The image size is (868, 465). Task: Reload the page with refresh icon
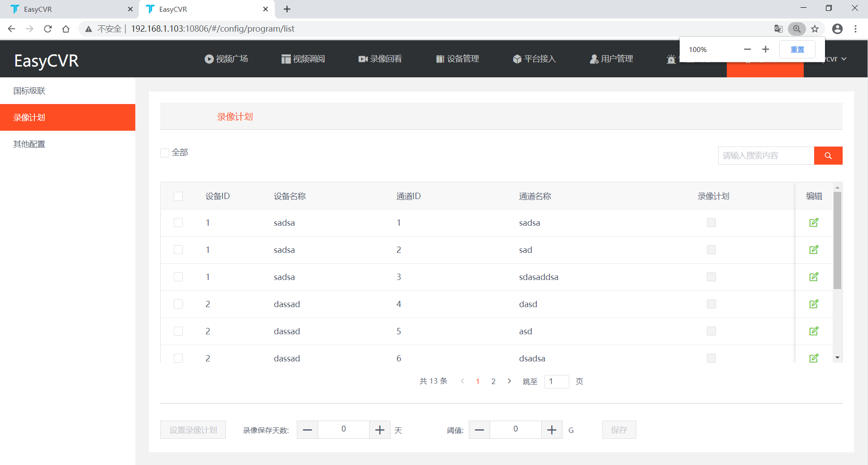48,29
